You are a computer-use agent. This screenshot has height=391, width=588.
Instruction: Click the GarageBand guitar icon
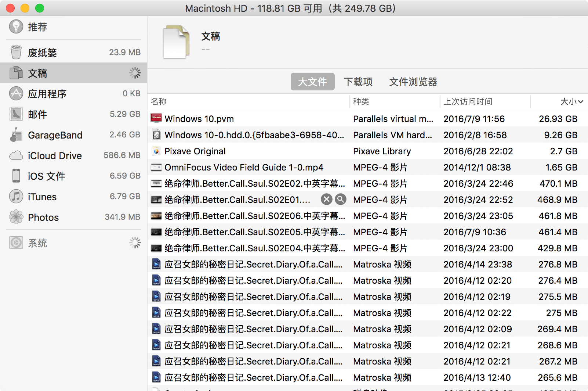[x=16, y=134]
